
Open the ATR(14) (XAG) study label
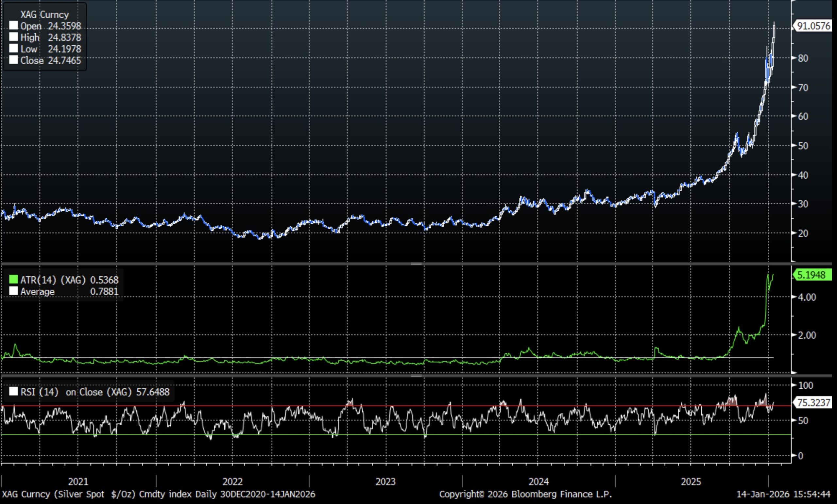53,280
